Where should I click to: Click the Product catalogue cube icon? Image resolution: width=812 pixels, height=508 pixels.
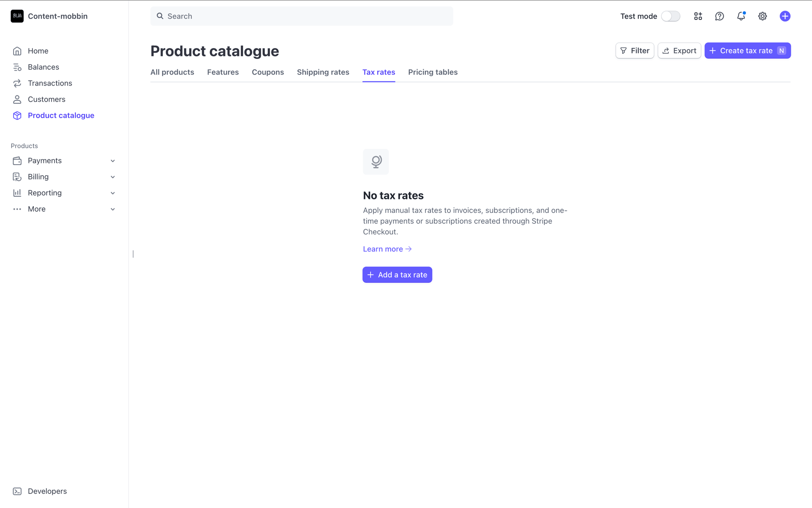tap(17, 116)
